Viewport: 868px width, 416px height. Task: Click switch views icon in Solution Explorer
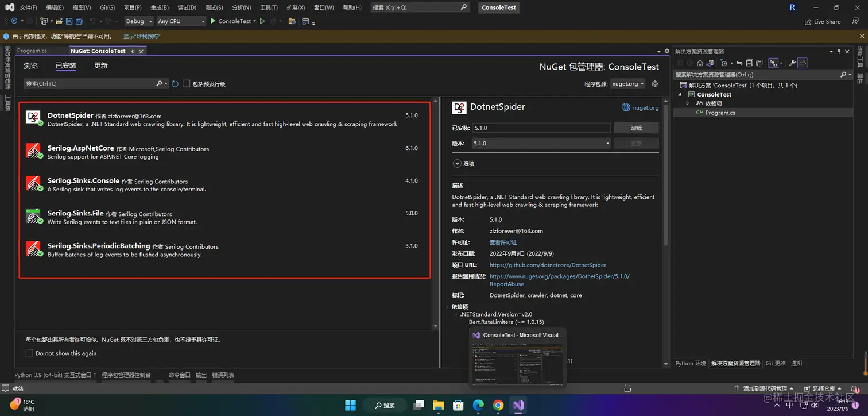[x=710, y=63]
